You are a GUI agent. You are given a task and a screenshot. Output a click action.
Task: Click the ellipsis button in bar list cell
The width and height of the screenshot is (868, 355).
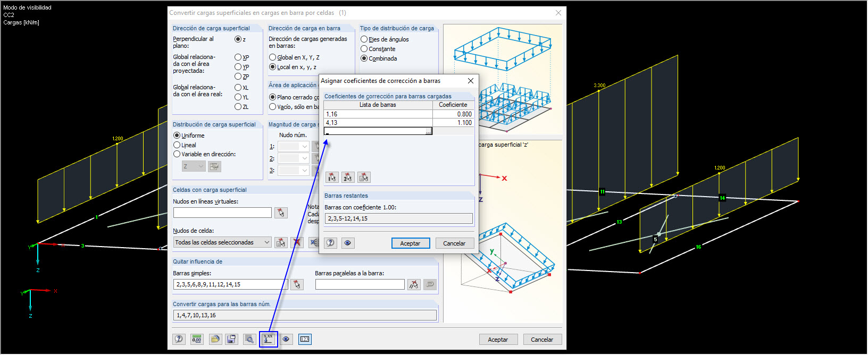pyautogui.click(x=429, y=131)
